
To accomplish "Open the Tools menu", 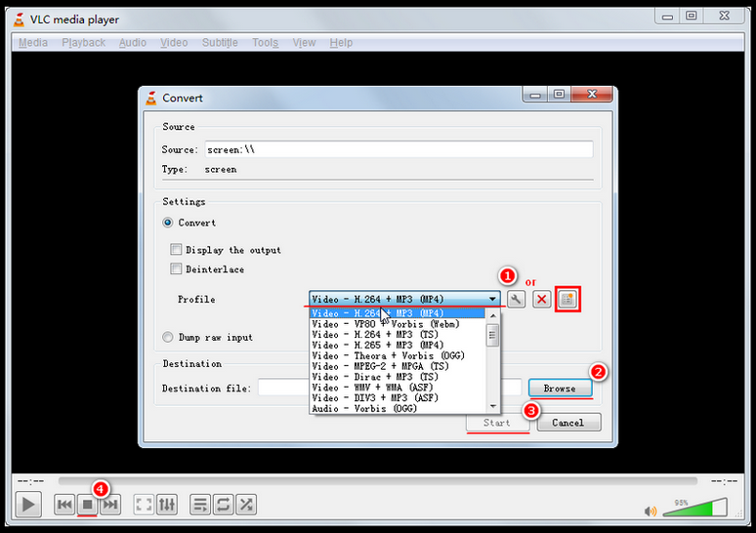I will pyautogui.click(x=265, y=43).
